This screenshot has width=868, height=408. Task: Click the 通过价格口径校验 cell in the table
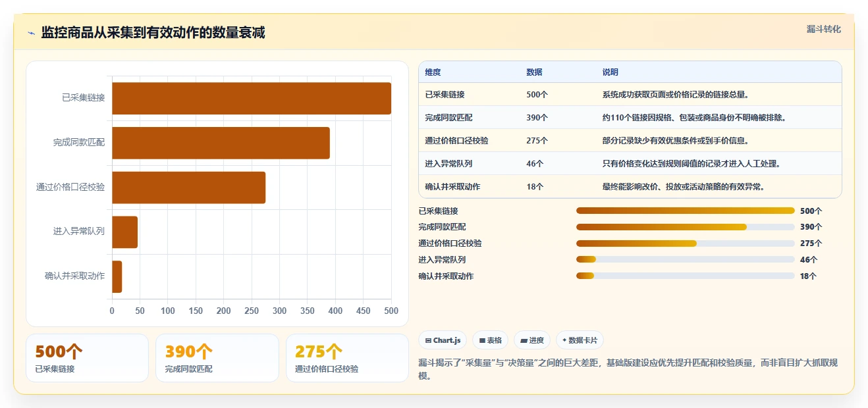(x=457, y=141)
